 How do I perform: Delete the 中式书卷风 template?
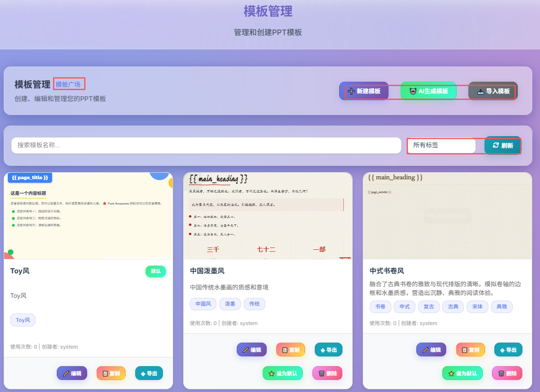(x=507, y=374)
